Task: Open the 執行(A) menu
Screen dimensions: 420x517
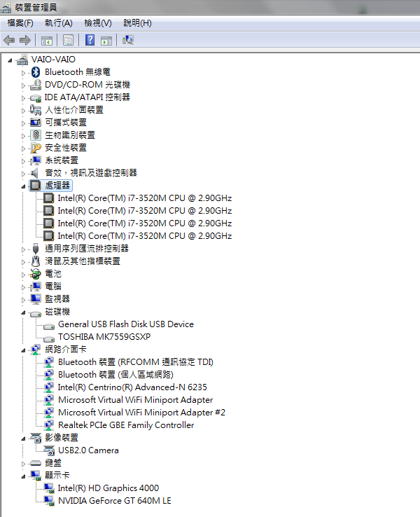Action: tap(59, 22)
